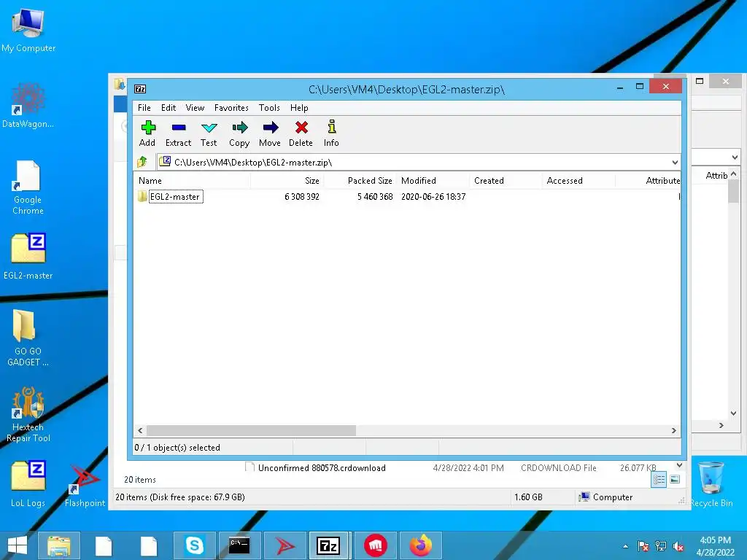This screenshot has width=747, height=560.
Task: Open Firefox from taskbar
Action: pyautogui.click(x=421, y=545)
